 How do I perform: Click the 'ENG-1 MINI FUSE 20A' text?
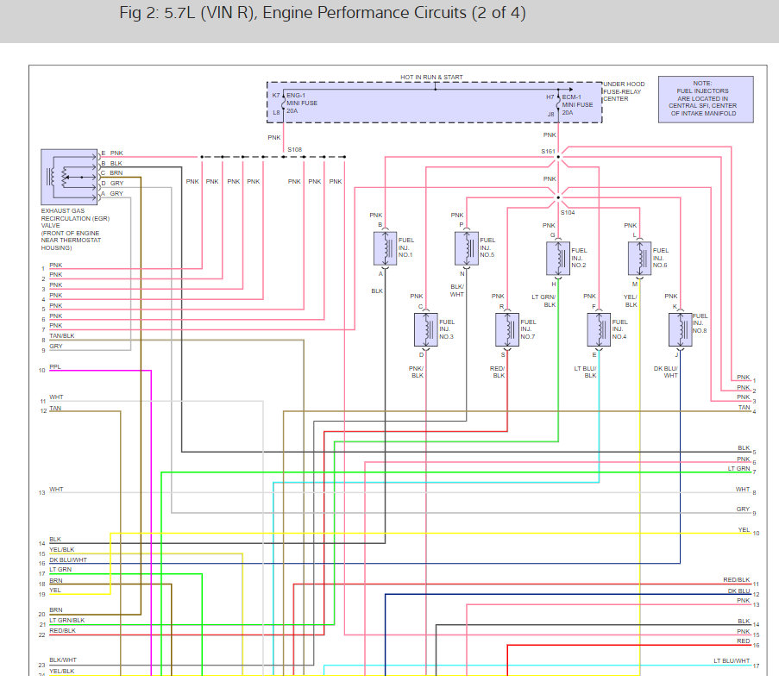(302, 103)
